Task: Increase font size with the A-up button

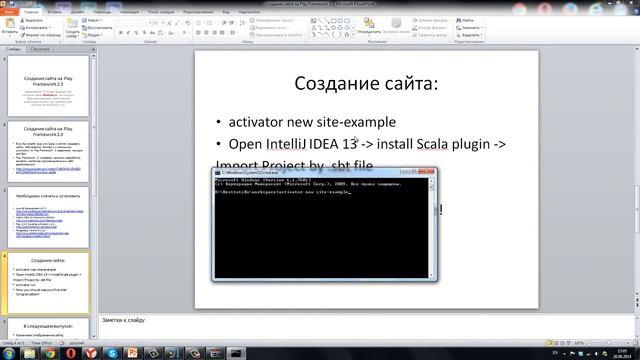Action: click(x=169, y=23)
